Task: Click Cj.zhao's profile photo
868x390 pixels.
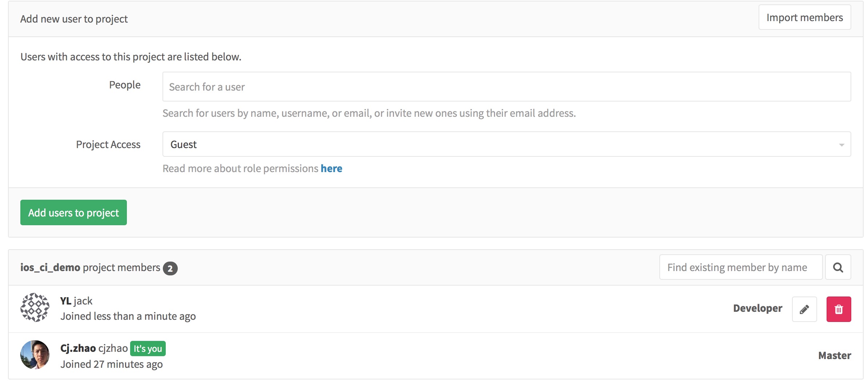Action: pyautogui.click(x=36, y=355)
